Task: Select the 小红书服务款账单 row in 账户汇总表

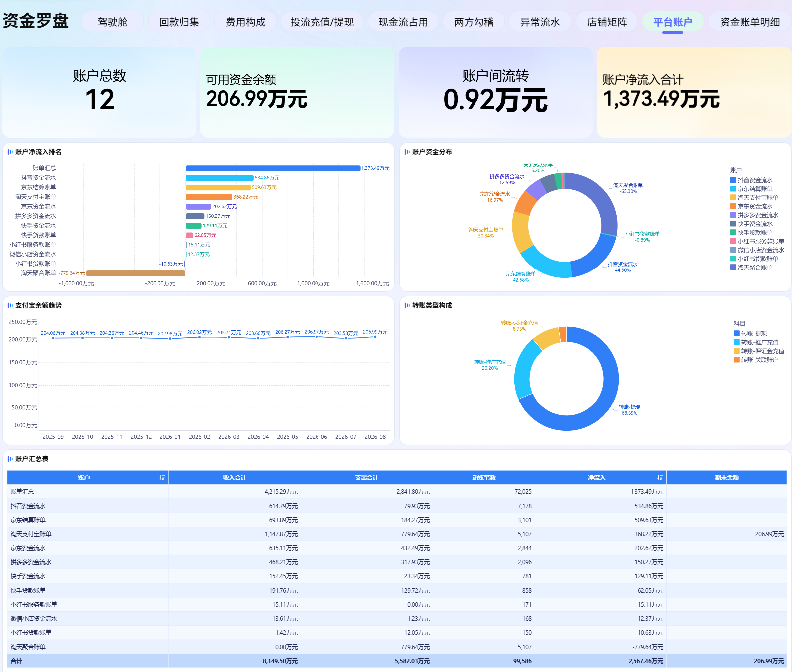Action: pyautogui.click(x=397, y=605)
